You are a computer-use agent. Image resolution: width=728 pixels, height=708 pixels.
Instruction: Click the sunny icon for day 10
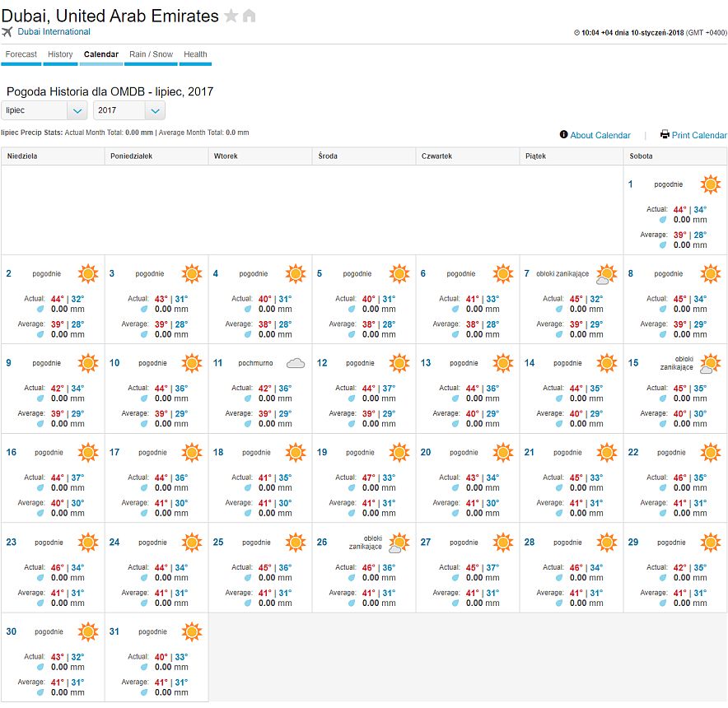point(192,363)
